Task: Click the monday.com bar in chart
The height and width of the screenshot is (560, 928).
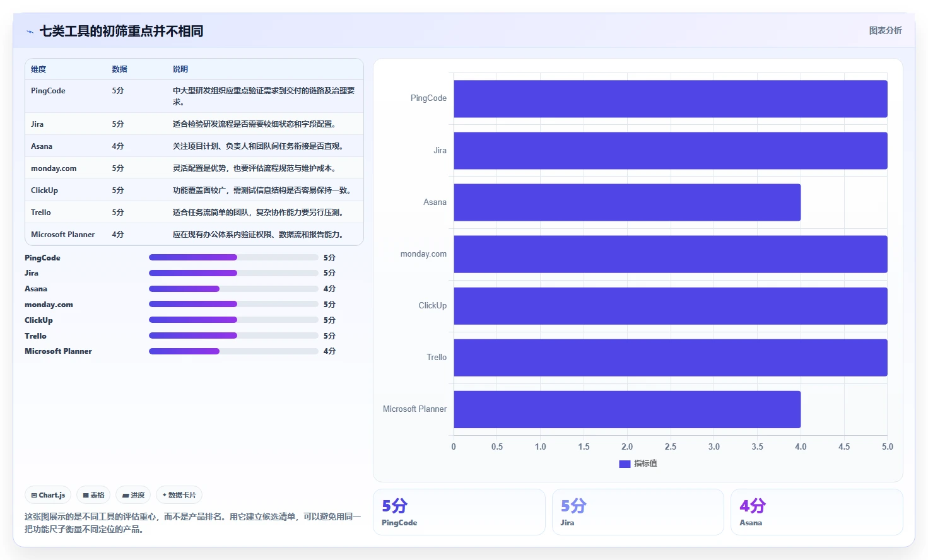Action: coord(671,254)
